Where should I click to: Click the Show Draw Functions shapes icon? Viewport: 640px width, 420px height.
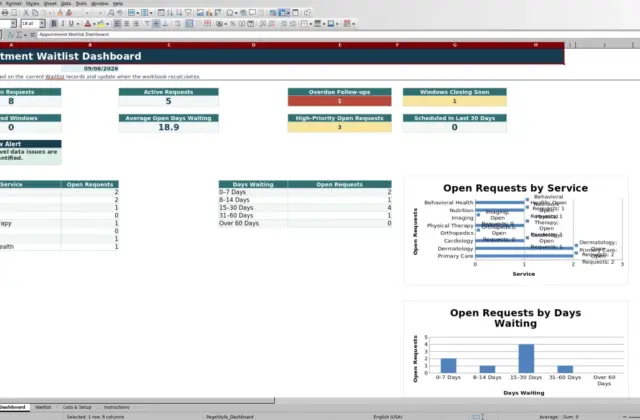tap(307, 13)
